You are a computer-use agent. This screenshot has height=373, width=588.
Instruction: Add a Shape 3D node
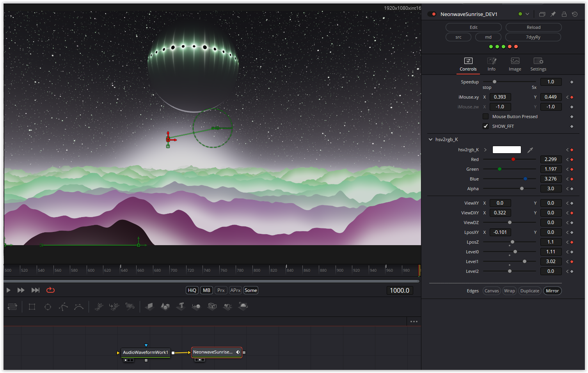pos(165,306)
